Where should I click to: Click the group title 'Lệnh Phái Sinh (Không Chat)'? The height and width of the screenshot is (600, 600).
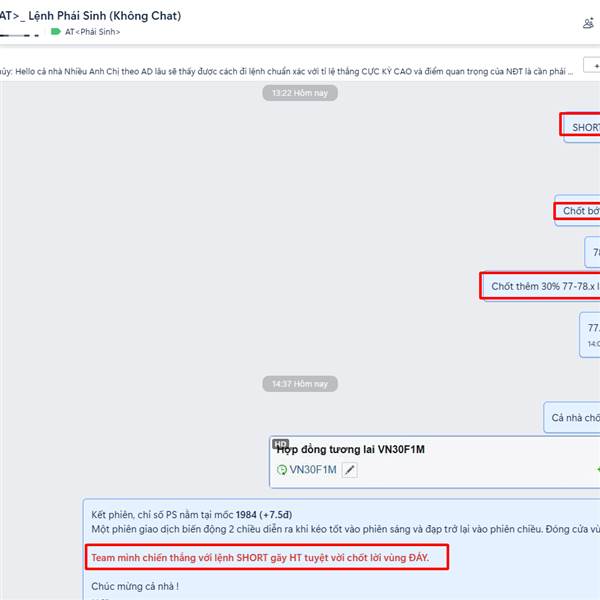(x=104, y=16)
